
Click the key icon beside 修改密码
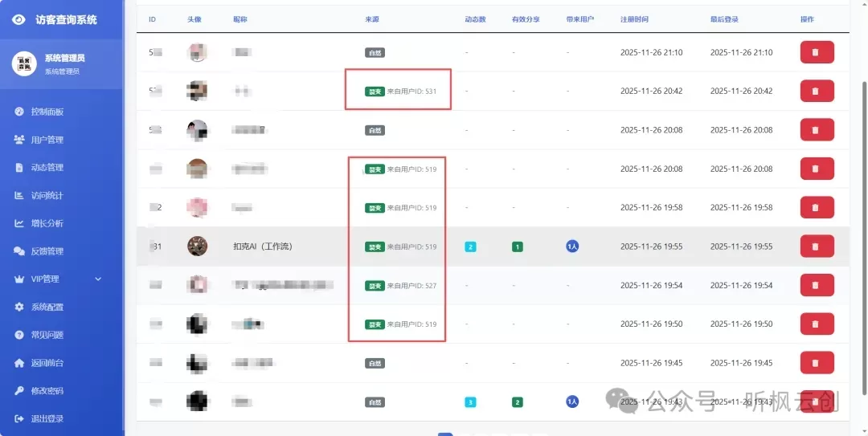[19, 391]
